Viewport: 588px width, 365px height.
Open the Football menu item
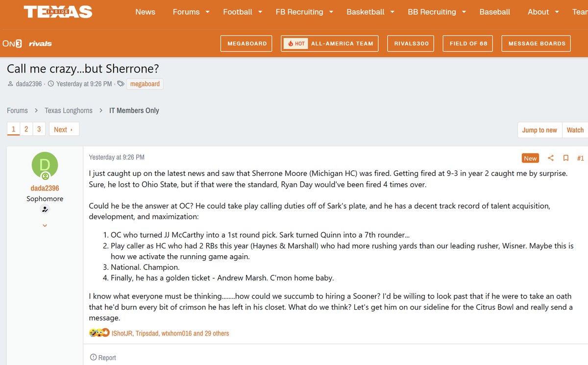[238, 12]
